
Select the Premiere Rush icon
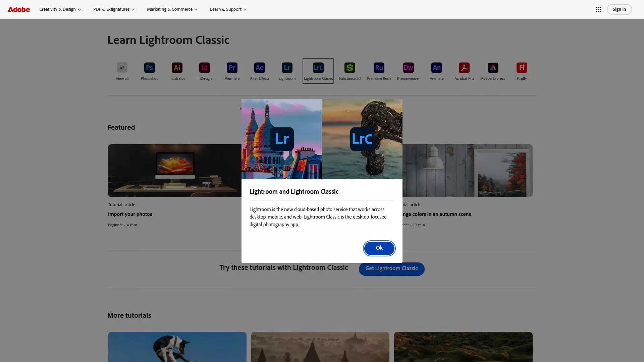point(379,67)
